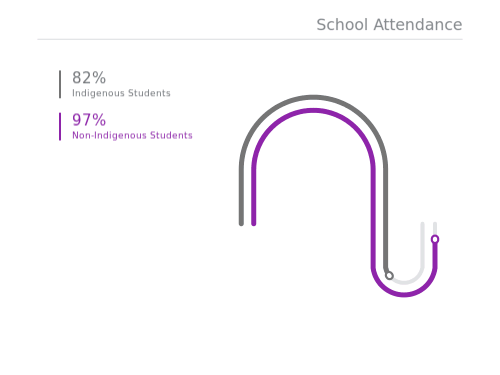The image size is (500, 375).
Task: Select the 82% value text
Action: 89,78
